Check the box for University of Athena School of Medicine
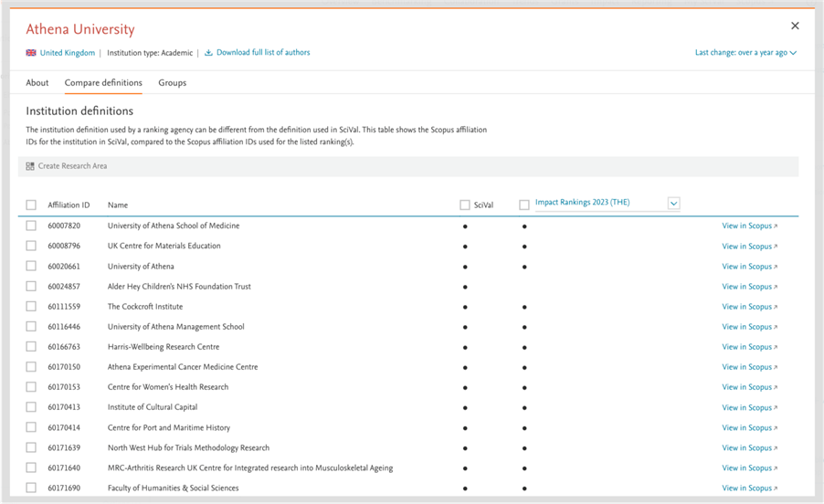The height and width of the screenshot is (504, 824). tap(31, 226)
